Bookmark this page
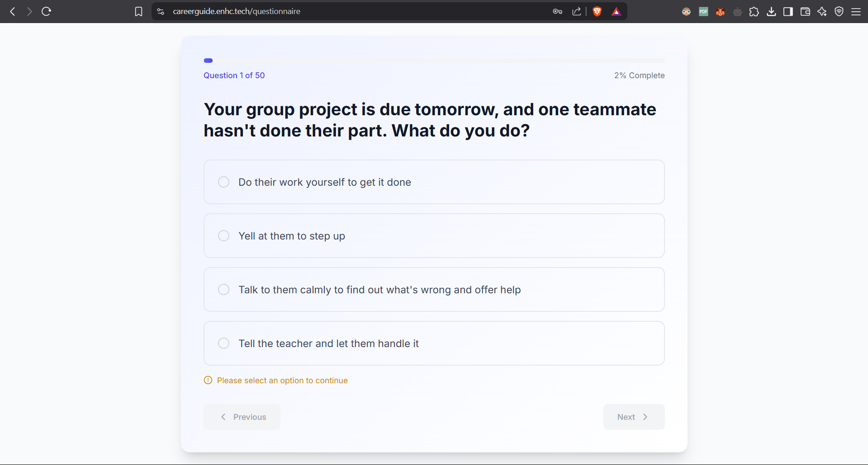 pyautogui.click(x=138, y=12)
